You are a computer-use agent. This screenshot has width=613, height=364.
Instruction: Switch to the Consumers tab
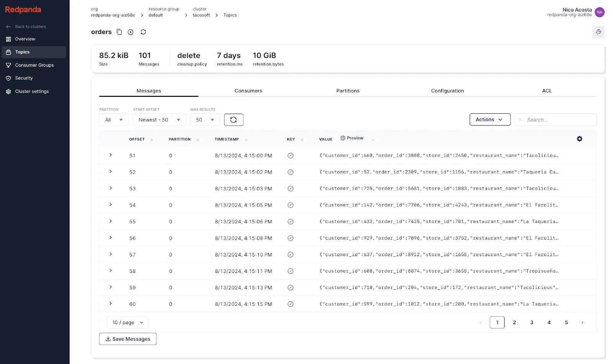point(248,91)
